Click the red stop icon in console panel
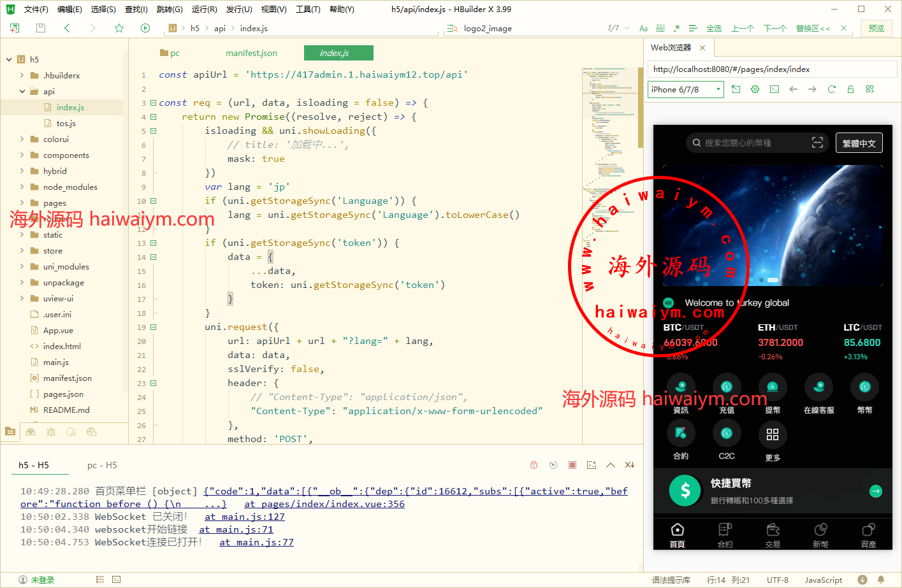 click(572, 465)
